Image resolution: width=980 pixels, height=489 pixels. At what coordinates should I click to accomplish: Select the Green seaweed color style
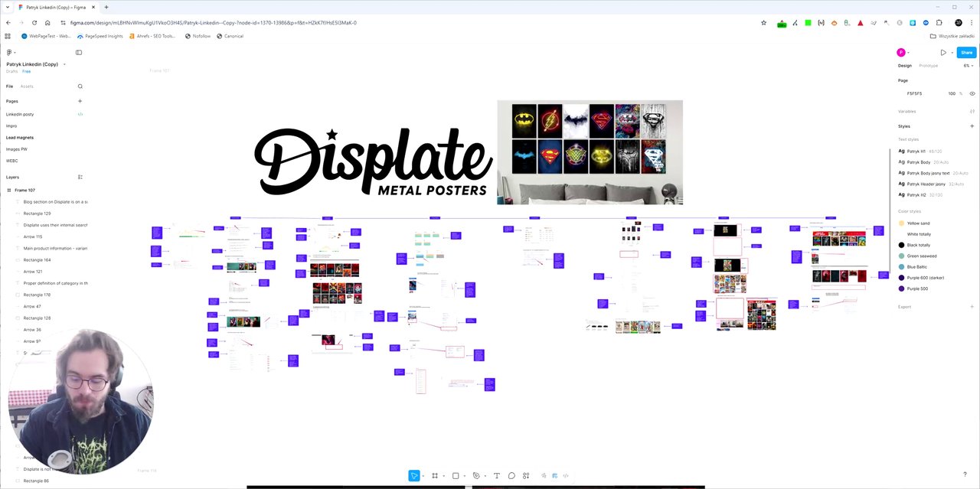(x=918, y=256)
